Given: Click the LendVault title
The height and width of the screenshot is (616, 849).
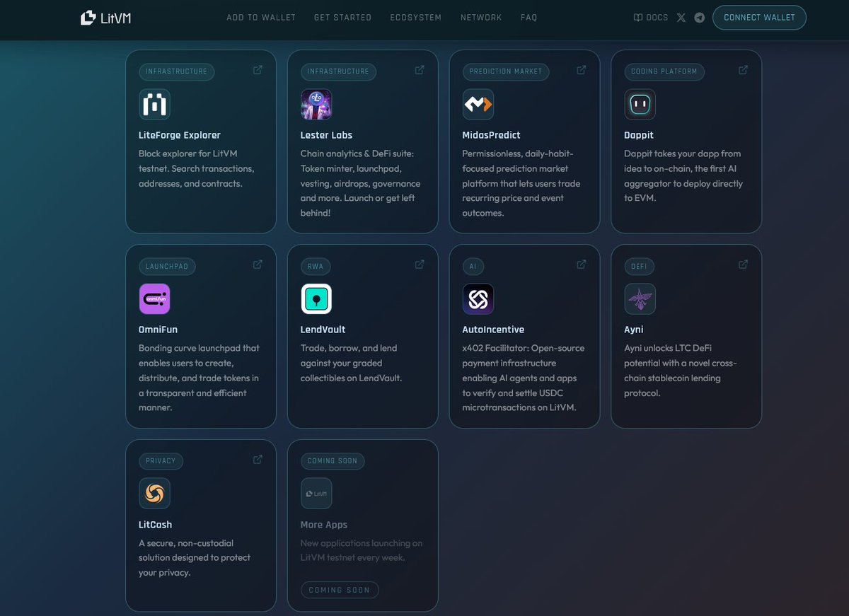Looking at the screenshot, I should [x=323, y=330].
